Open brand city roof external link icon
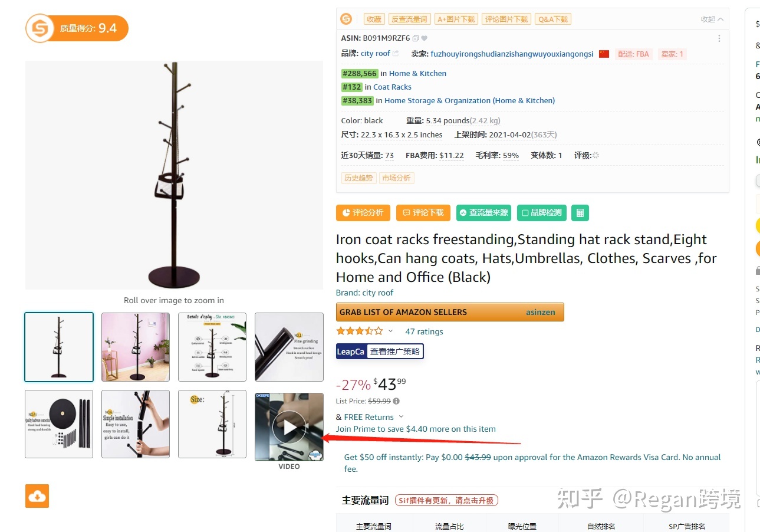 pos(396,54)
